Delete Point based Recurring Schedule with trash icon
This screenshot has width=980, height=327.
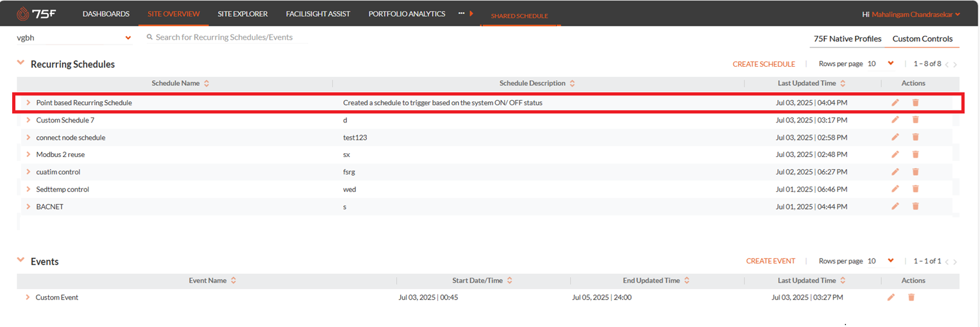(x=915, y=103)
